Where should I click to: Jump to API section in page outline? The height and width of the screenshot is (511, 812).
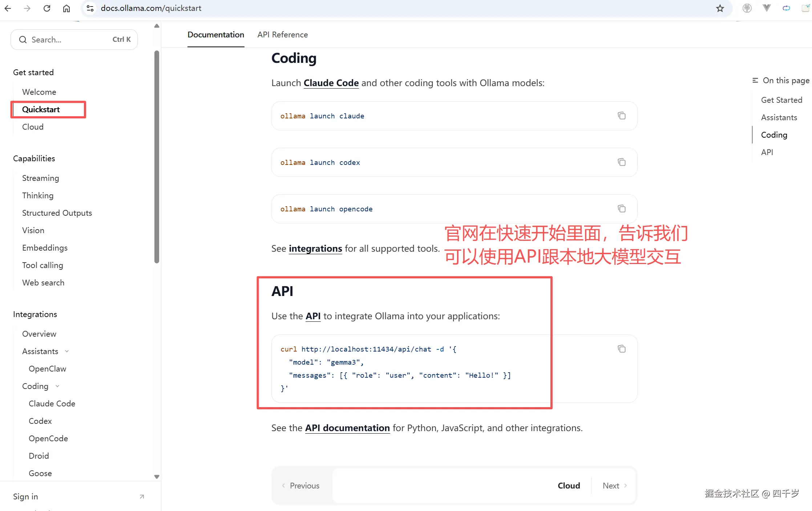[767, 152]
